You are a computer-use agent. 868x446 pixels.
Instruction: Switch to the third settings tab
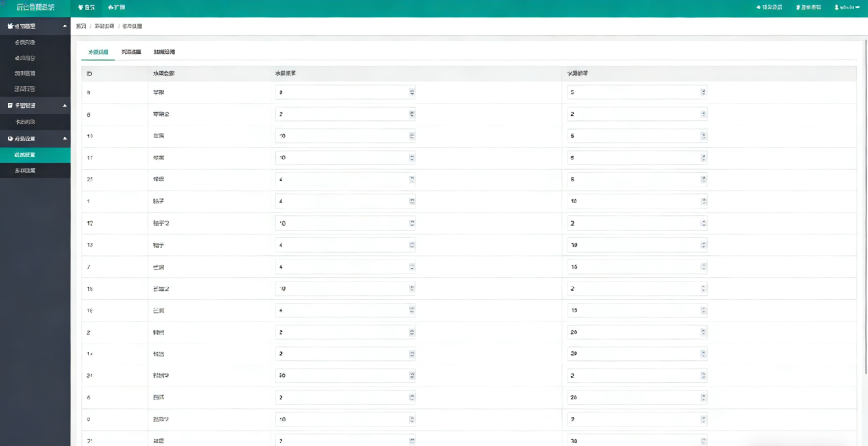click(164, 53)
